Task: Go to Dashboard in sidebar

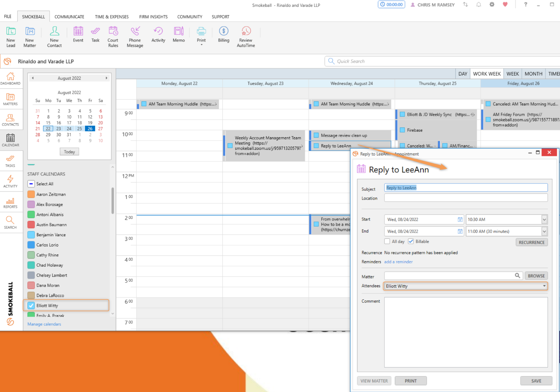Action: coord(10,79)
